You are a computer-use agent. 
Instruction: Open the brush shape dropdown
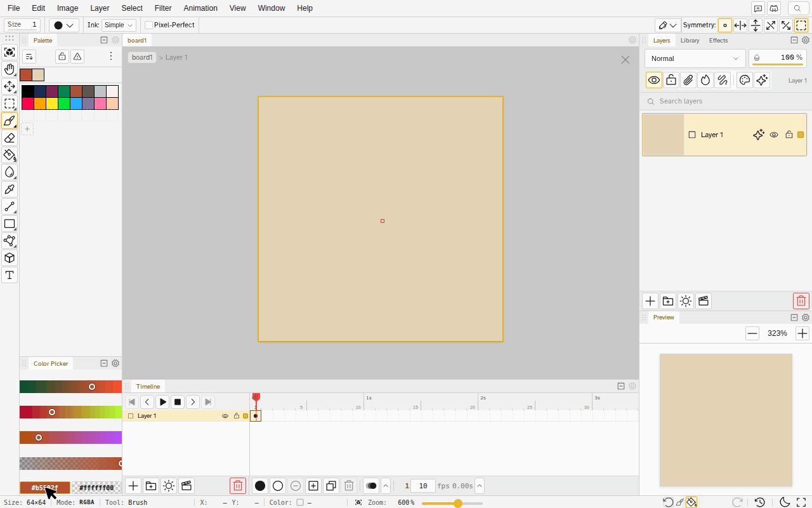click(64, 25)
